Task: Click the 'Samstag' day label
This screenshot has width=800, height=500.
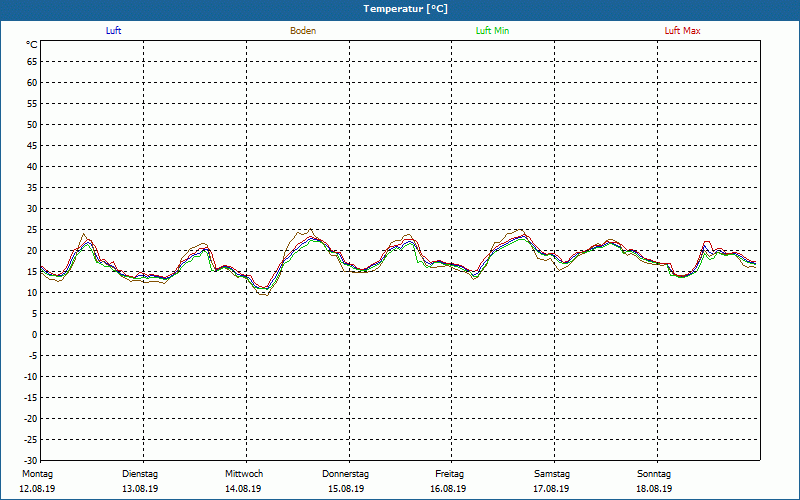Action: click(552, 474)
